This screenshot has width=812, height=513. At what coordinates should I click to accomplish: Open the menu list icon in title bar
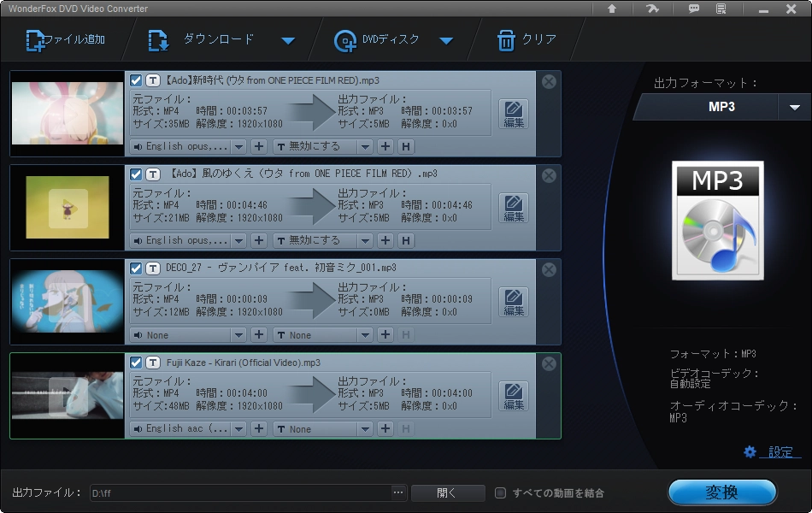point(721,9)
